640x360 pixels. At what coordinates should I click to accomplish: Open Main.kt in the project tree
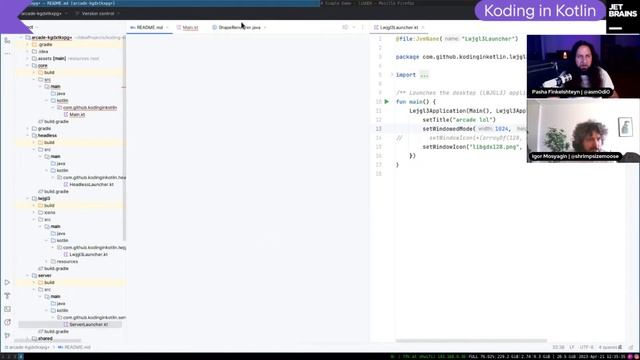[74, 115]
